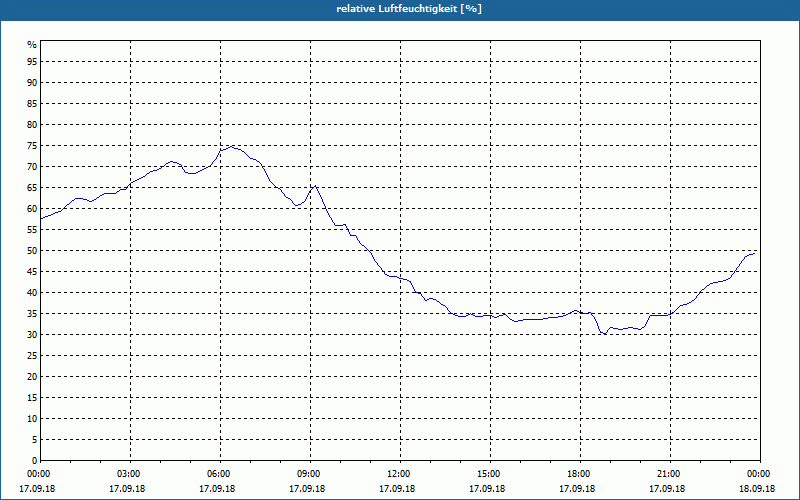Select the y-axis tick label '15'

click(x=32, y=397)
